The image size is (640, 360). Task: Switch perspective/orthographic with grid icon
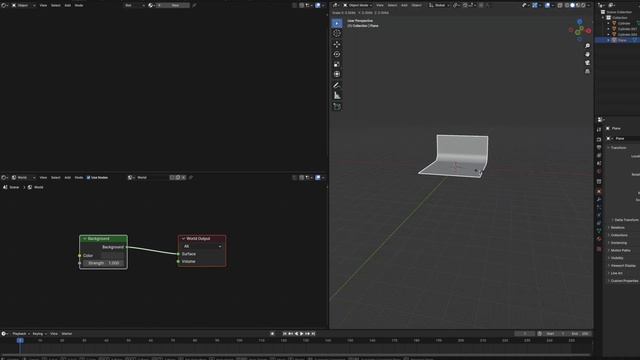[587, 71]
